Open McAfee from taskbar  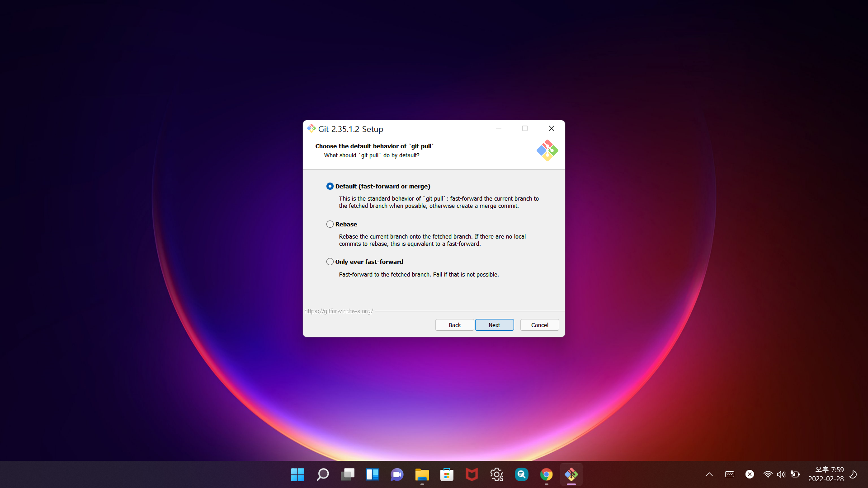(x=472, y=474)
